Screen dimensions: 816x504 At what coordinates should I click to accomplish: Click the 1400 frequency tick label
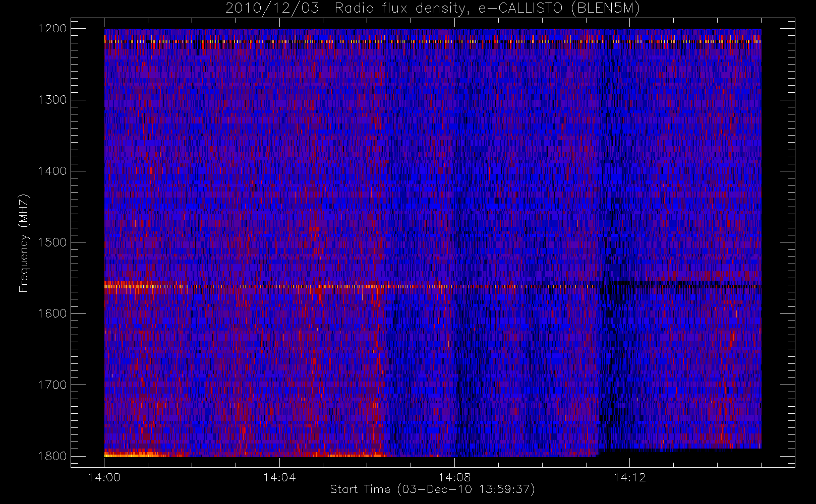point(52,171)
